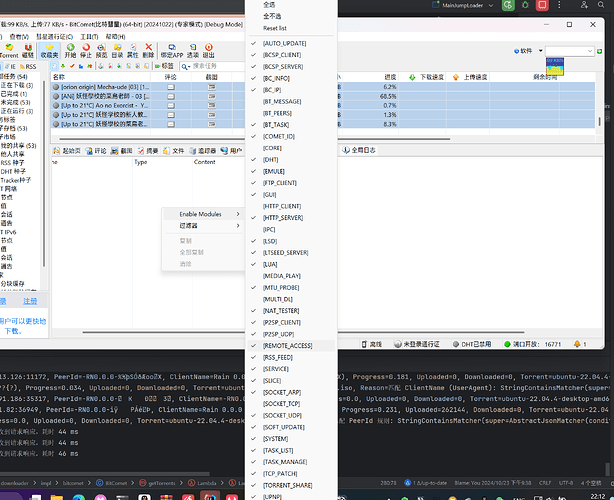Open the 追踪器 tracker tab

[x=202, y=151]
